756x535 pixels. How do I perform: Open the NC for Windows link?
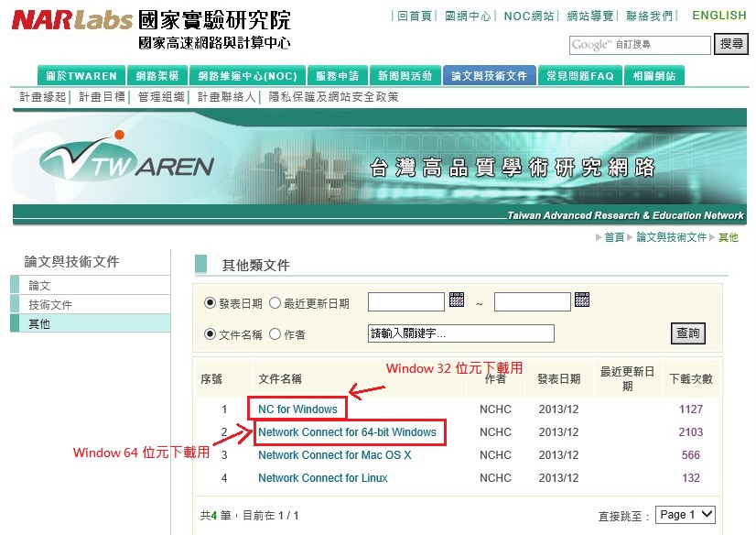pyautogui.click(x=297, y=409)
